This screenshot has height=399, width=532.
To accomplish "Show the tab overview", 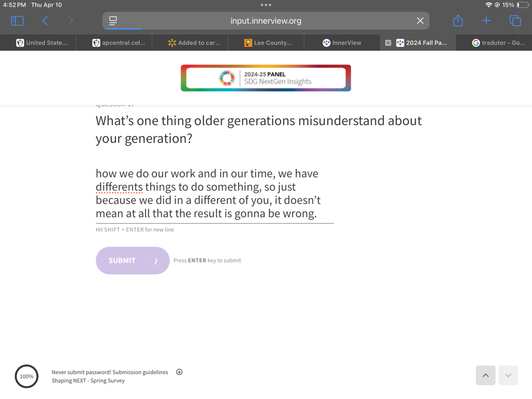I will point(515,21).
